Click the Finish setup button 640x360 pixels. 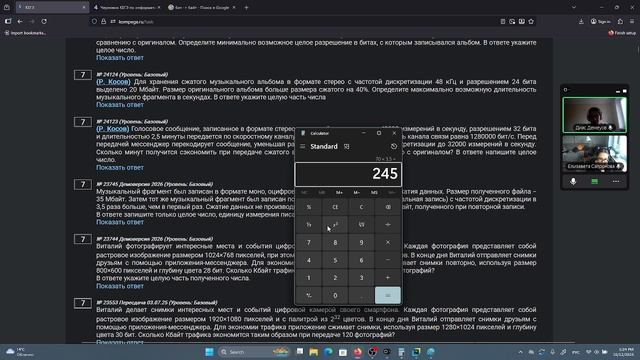pyautogui.click(x=622, y=33)
